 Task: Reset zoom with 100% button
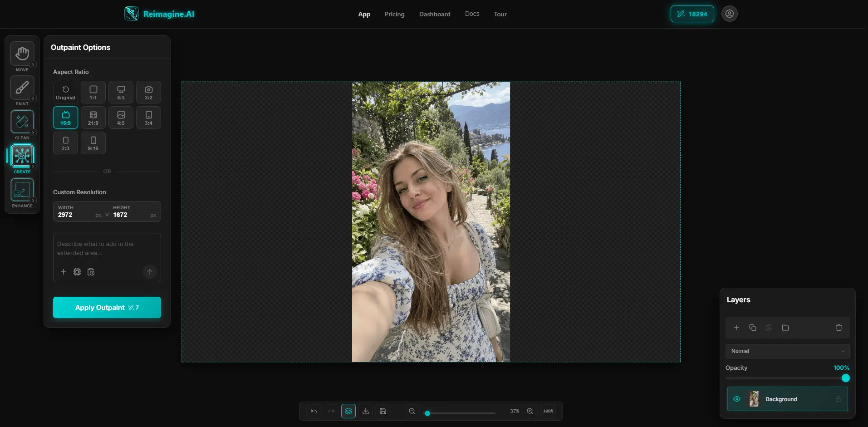[x=548, y=411]
